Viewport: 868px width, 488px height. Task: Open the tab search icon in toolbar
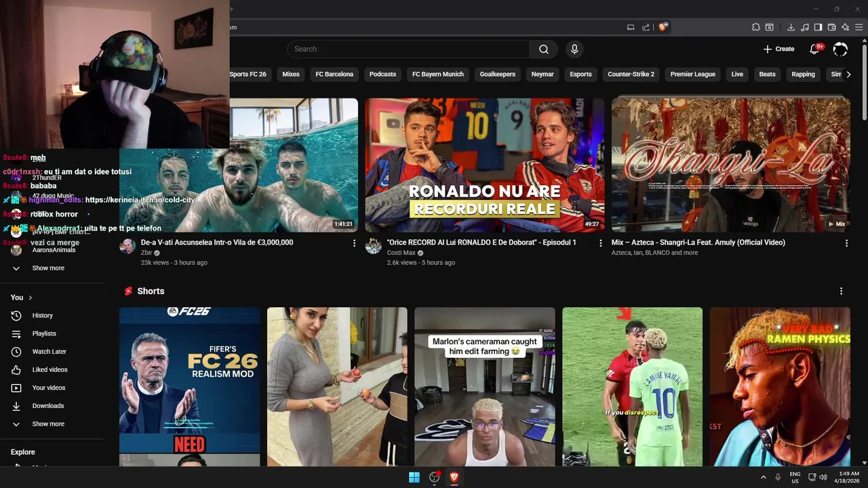(x=770, y=27)
